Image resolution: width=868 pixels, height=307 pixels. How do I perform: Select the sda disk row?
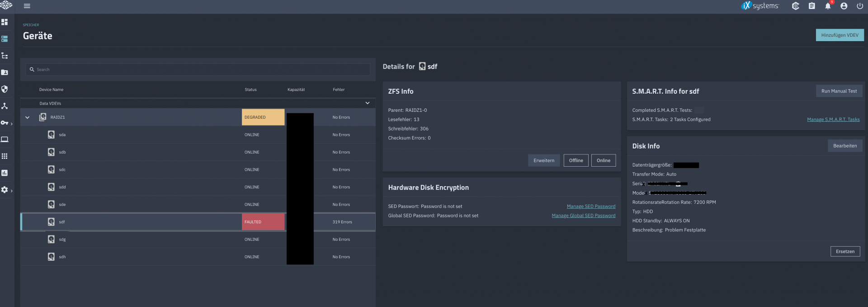coord(198,134)
